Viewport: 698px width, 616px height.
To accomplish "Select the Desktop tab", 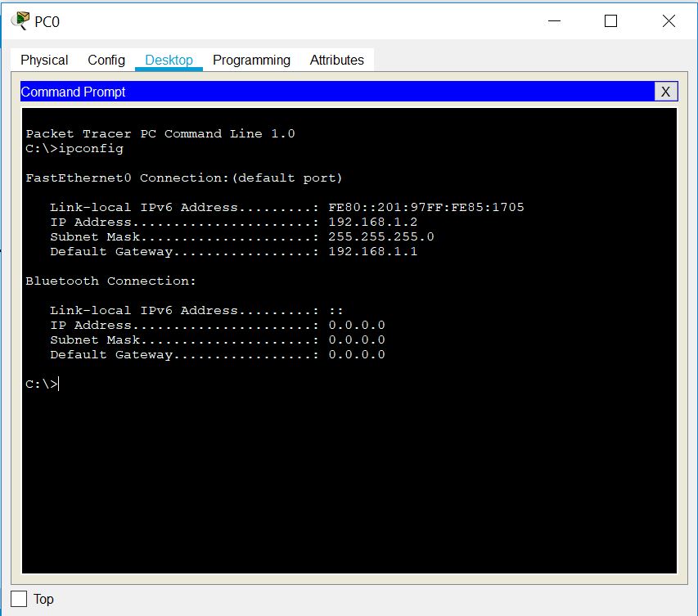I will pos(168,60).
